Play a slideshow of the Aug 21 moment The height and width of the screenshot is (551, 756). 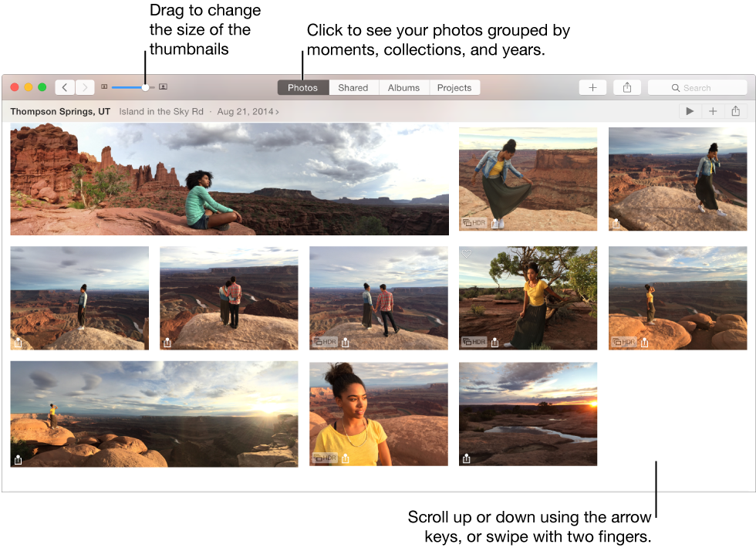pyautogui.click(x=689, y=111)
